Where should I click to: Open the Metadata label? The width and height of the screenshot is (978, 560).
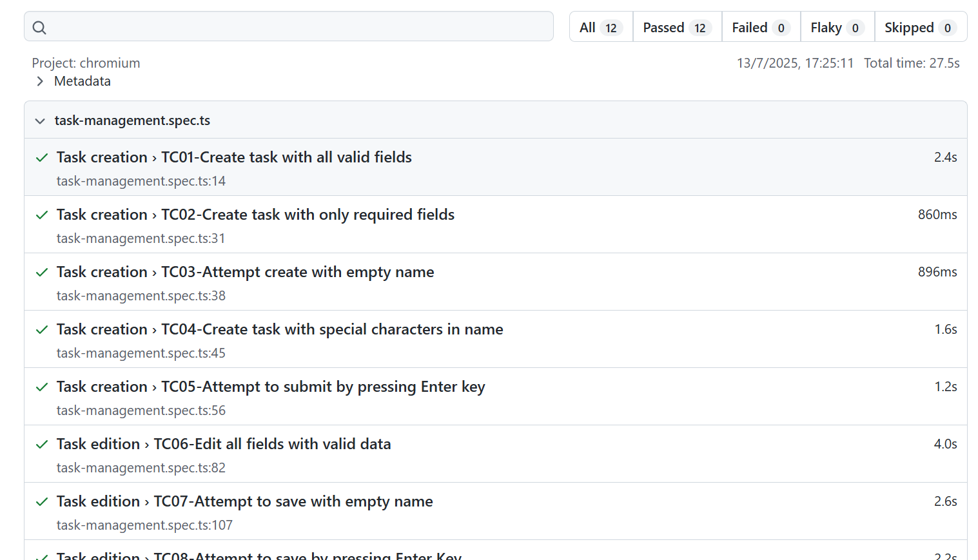[x=83, y=81]
